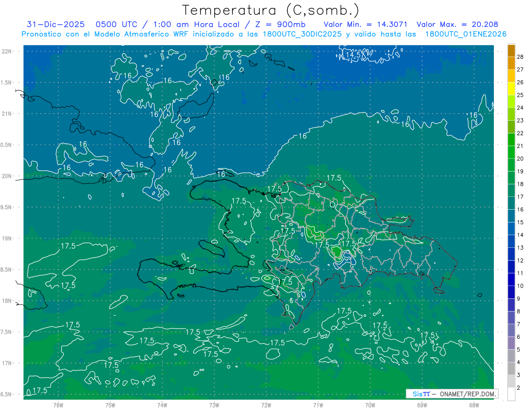Click the '22N' latitude label
The width and height of the screenshot is (532, 411).
click(7, 51)
